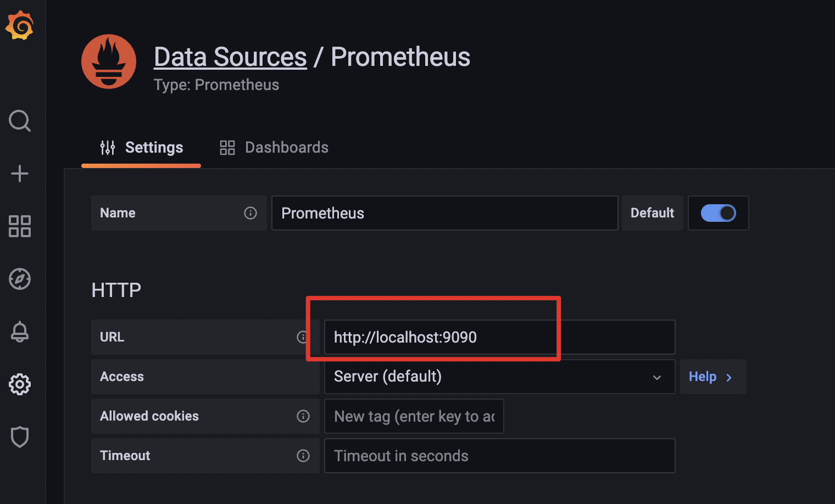Switch to the Settings tab
The height and width of the screenshot is (504, 835).
pyautogui.click(x=142, y=148)
